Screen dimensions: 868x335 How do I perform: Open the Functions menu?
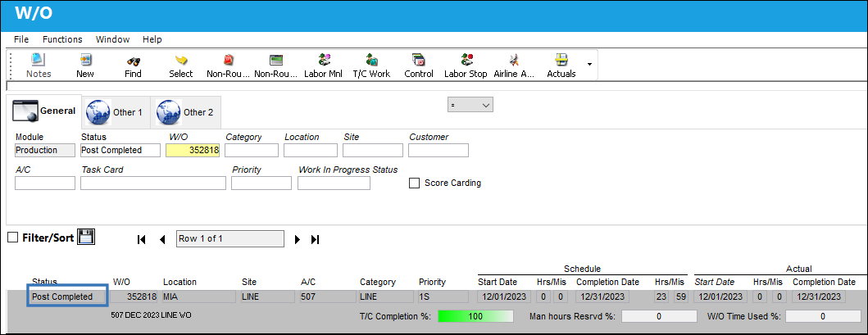pos(62,39)
